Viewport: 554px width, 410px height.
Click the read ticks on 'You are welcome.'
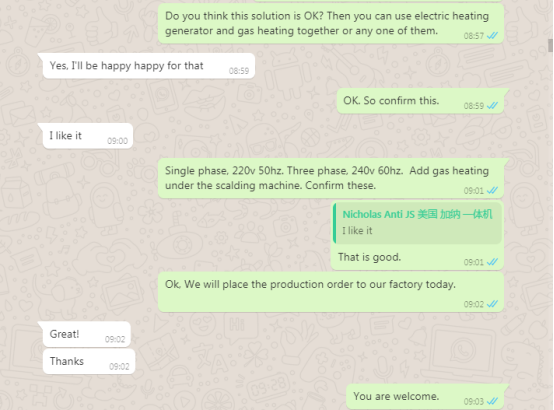pos(492,401)
